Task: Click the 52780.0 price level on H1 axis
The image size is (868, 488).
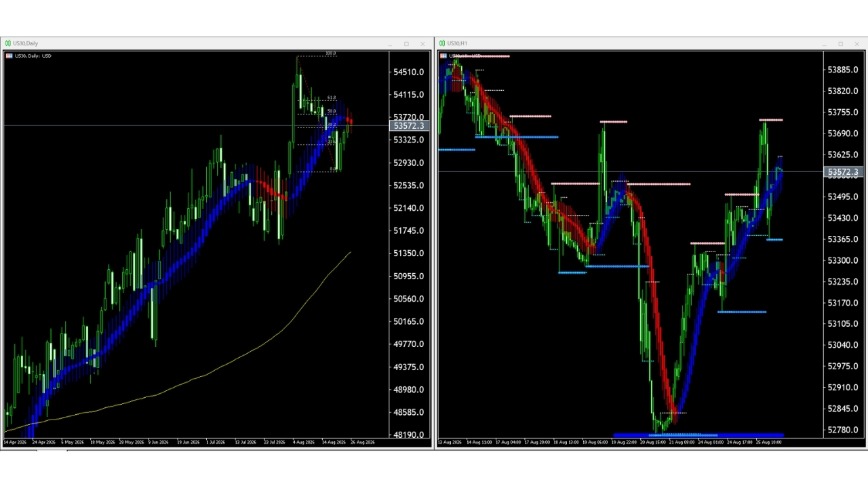Action: pos(843,430)
